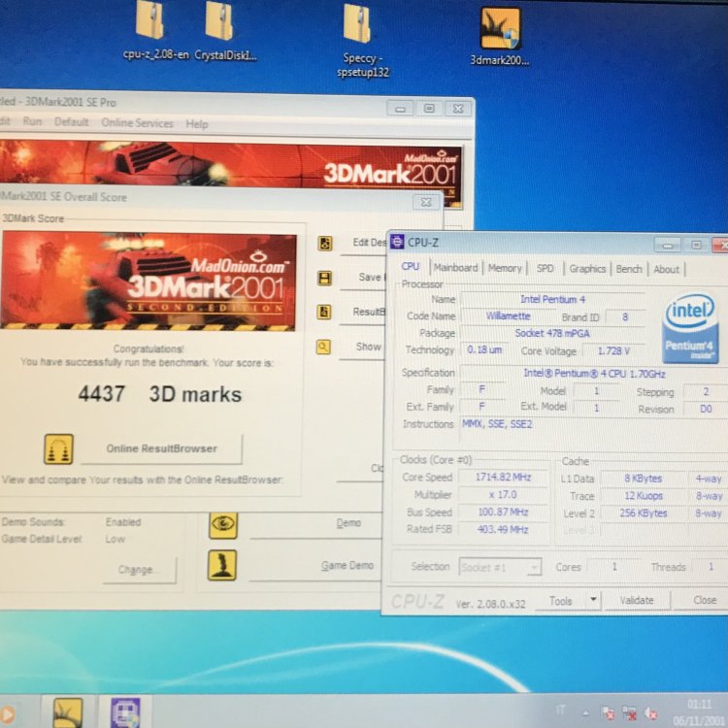The width and height of the screenshot is (728, 728).
Task: Switch to the Mainboard tab
Action: click(x=455, y=268)
